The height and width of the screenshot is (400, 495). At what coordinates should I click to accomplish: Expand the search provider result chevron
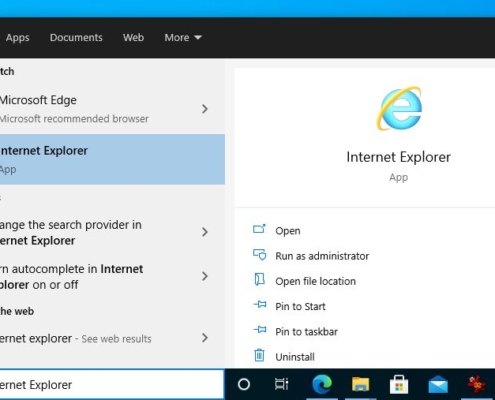[205, 232]
